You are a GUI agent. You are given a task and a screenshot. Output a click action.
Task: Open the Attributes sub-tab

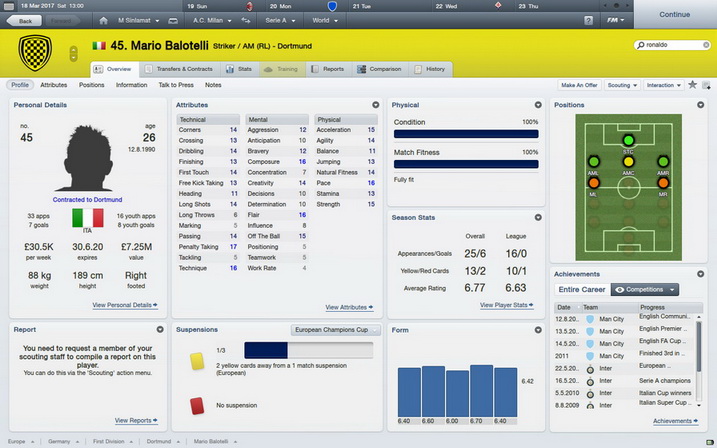click(x=54, y=85)
